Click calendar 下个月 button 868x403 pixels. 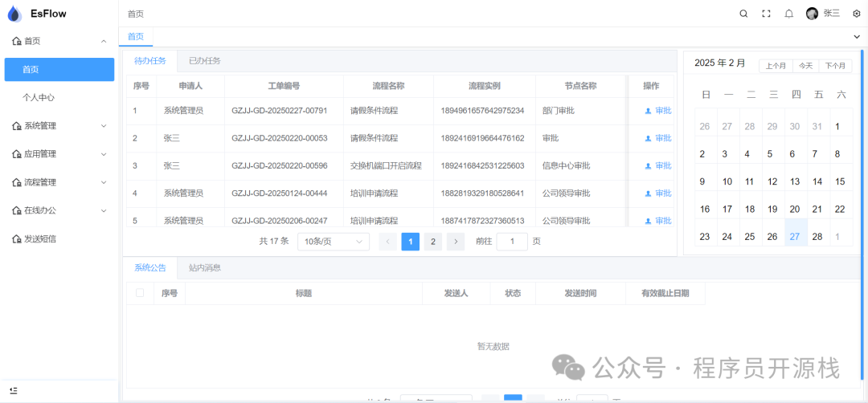(x=835, y=66)
